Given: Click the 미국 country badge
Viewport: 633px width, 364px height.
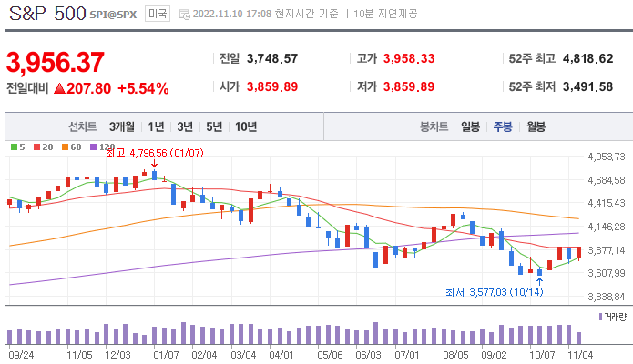Looking at the screenshot, I should click(x=158, y=14).
